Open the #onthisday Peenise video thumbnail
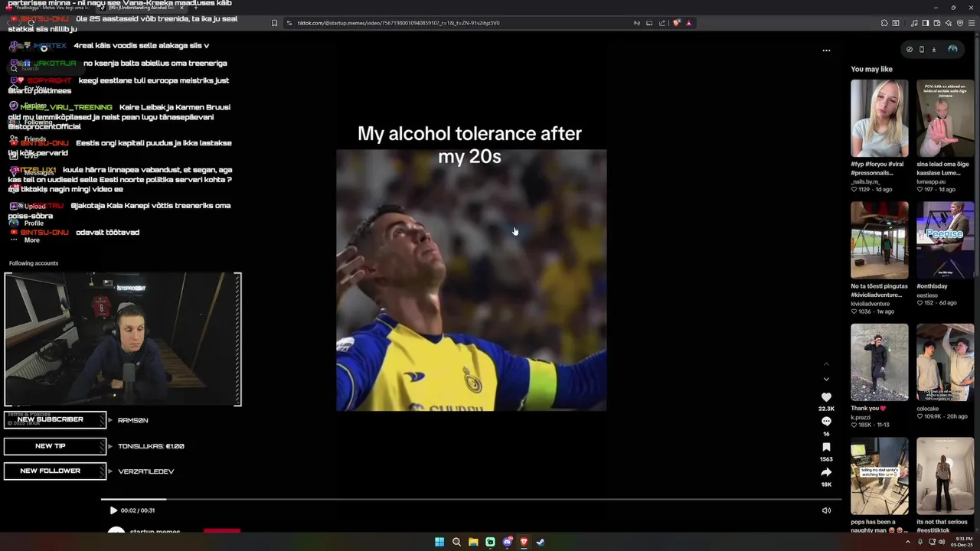The height and width of the screenshot is (551, 980). [946, 240]
